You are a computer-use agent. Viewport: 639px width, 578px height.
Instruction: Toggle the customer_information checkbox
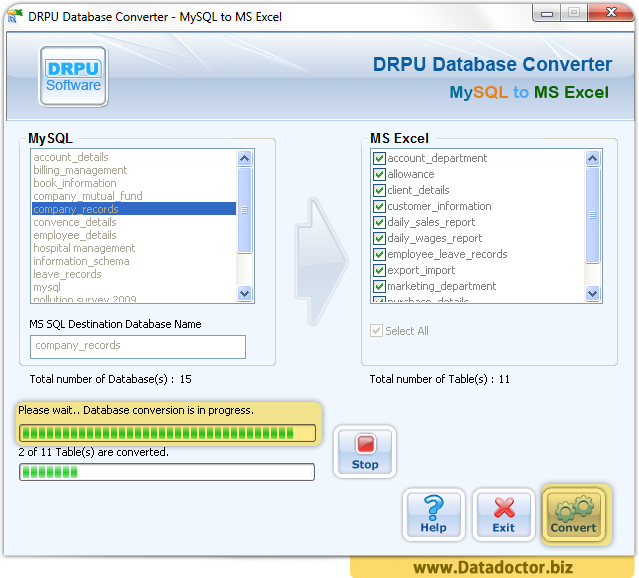pos(379,206)
